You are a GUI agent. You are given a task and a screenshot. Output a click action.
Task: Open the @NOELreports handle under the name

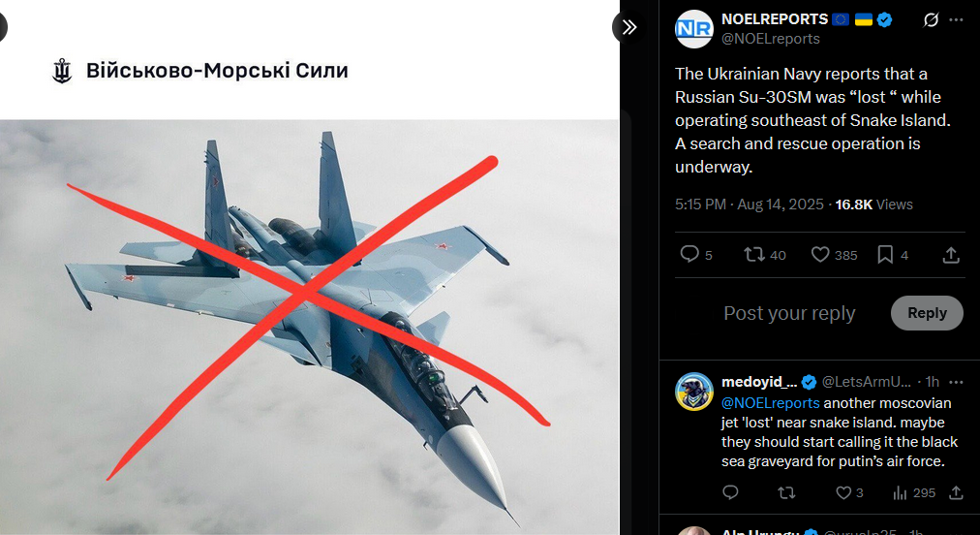(x=771, y=39)
